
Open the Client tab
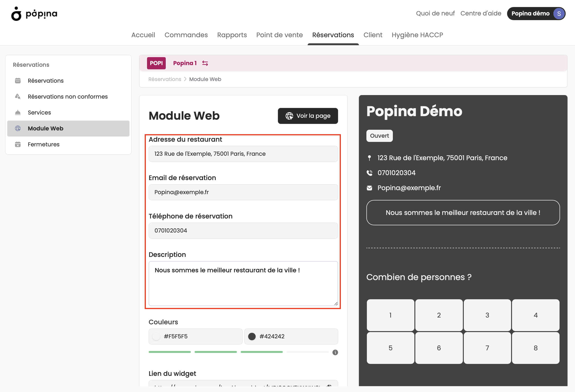[x=373, y=35]
